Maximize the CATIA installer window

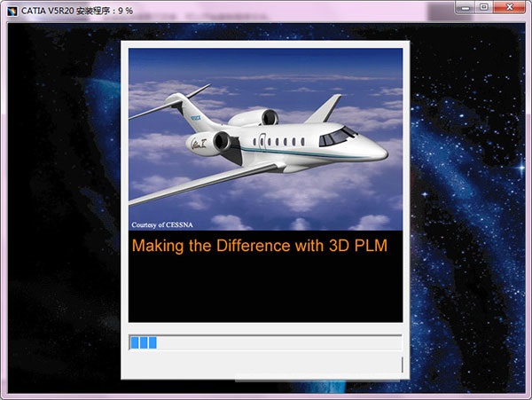pos(484,7)
